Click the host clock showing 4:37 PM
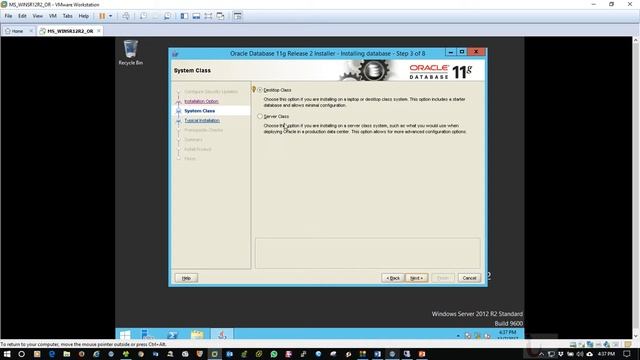This screenshot has height=360, width=640. (x=606, y=354)
